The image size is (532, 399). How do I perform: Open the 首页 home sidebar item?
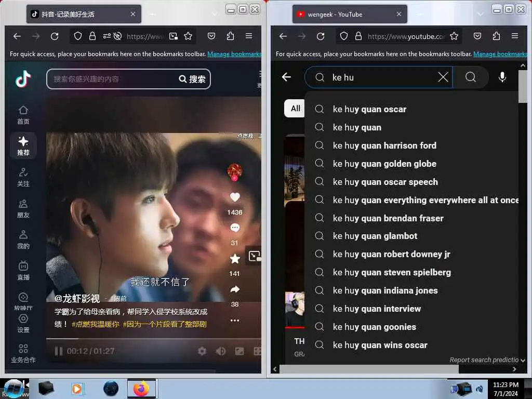coord(23,115)
